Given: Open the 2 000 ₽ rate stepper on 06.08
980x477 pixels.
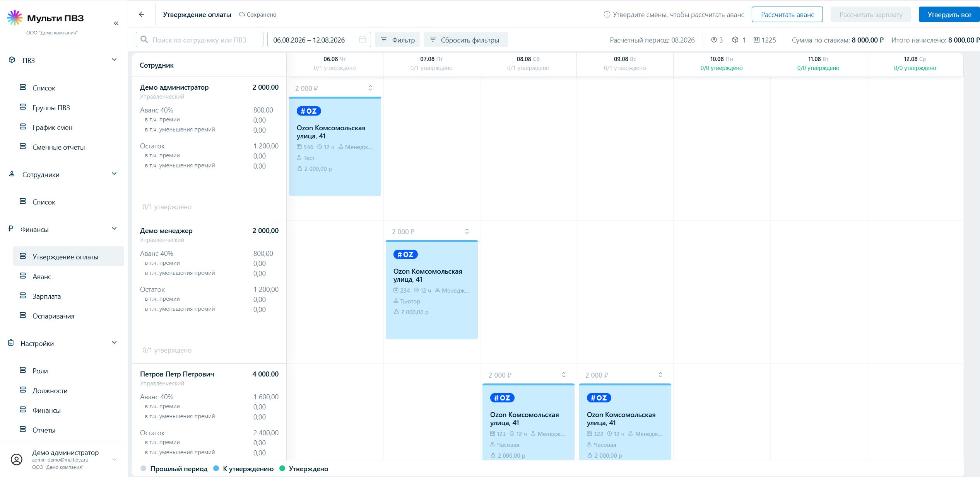Looking at the screenshot, I should pos(370,88).
